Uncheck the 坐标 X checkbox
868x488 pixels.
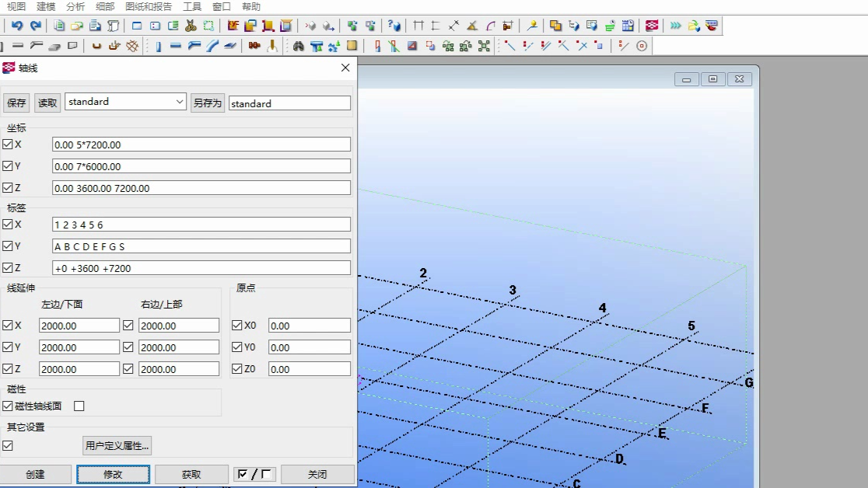point(8,145)
